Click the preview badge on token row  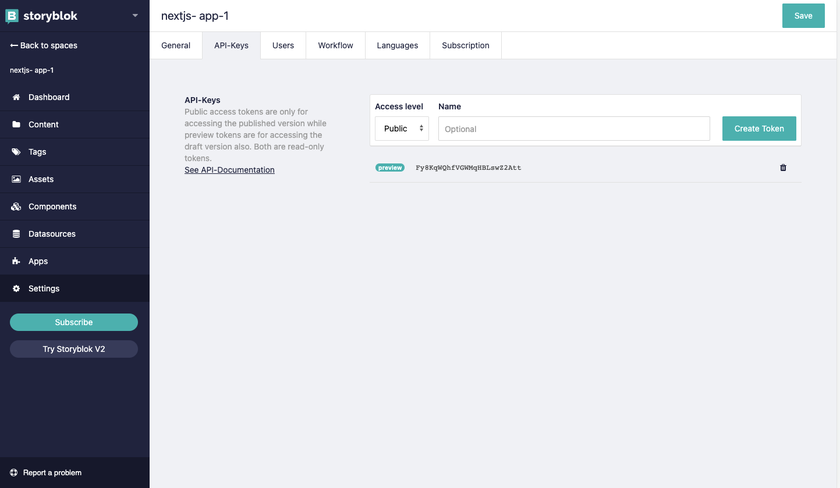tap(389, 168)
